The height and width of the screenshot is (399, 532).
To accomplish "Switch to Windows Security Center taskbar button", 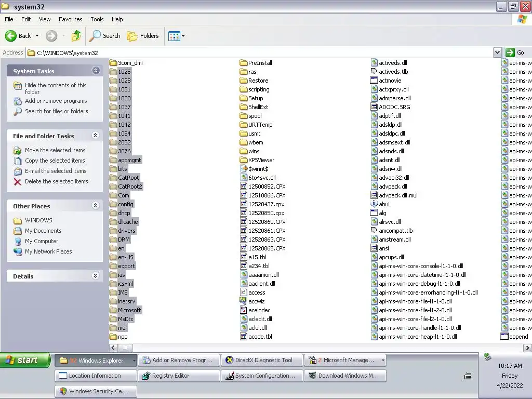I will [96, 391].
